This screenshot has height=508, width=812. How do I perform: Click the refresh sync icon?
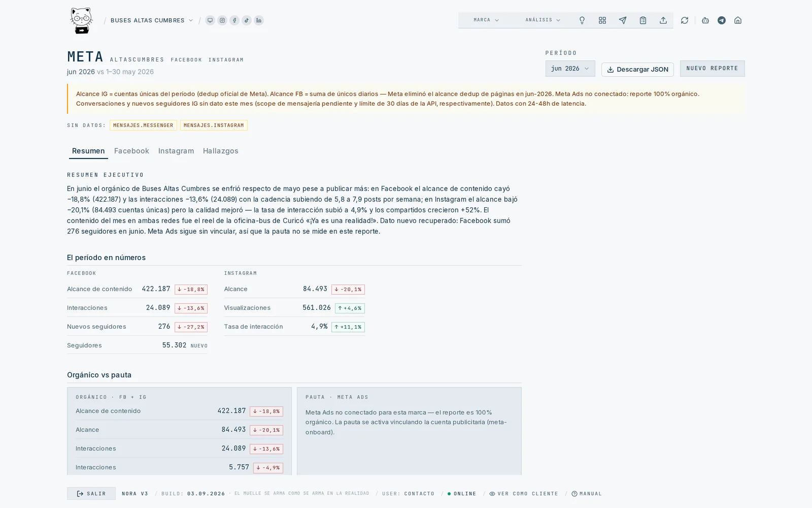point(685,20)
